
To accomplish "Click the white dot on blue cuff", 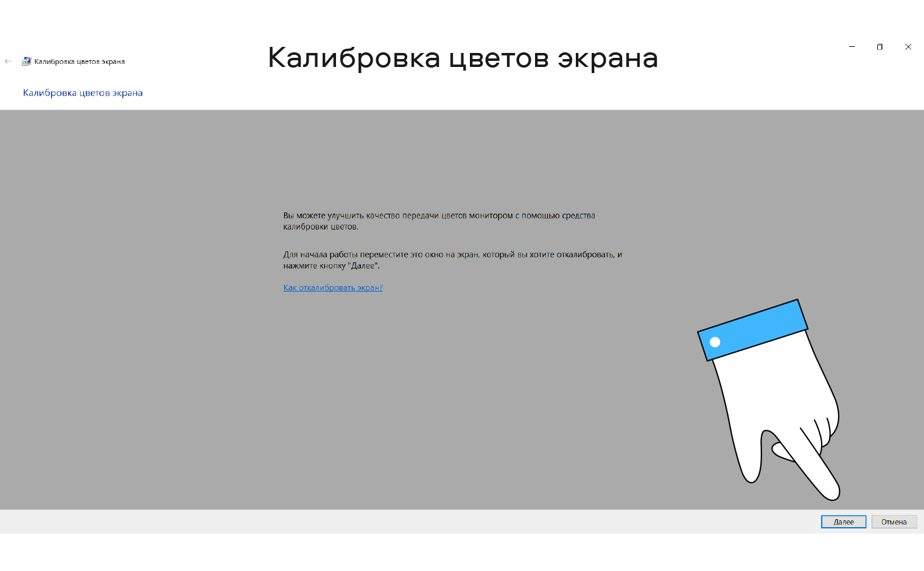I will (x=715, y=342).
